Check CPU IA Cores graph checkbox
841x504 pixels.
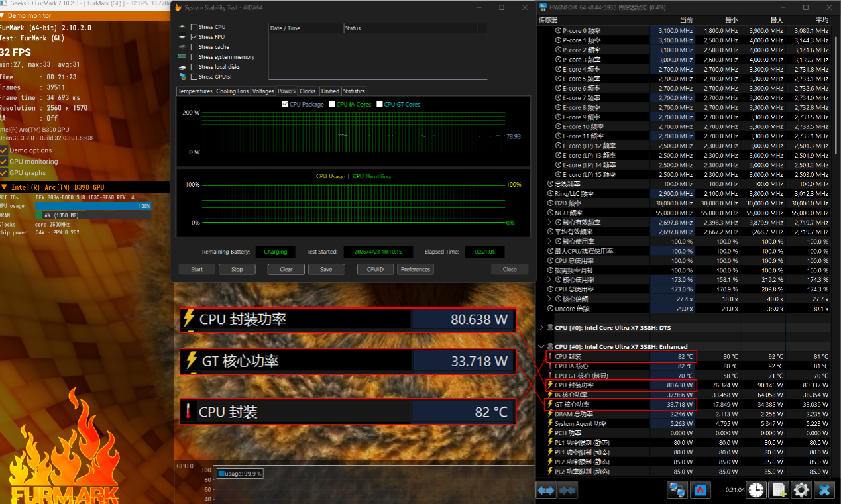pos(332,104)
